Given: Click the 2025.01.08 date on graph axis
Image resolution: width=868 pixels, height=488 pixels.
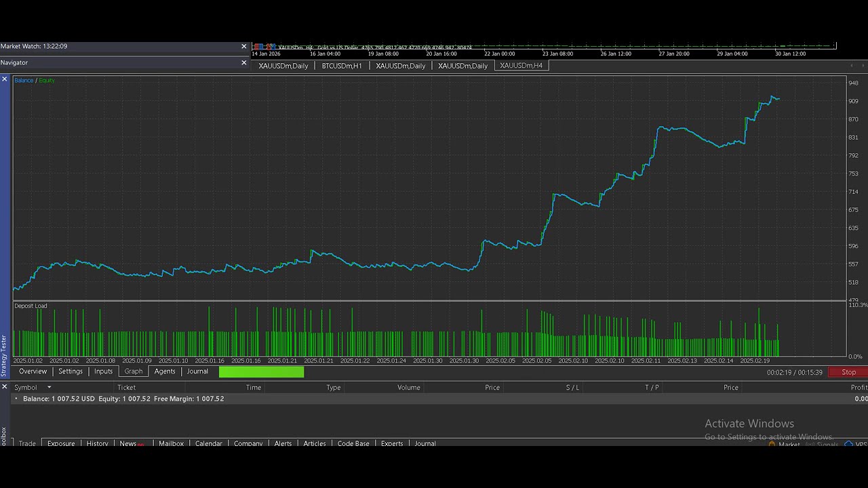Looking at the screenshot, I should (x=101, y=361).
